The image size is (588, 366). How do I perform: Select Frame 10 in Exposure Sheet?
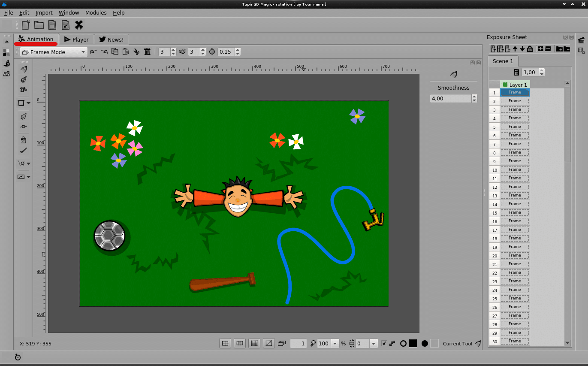(x=515, y=169)
